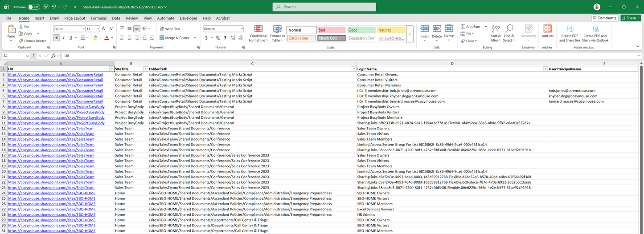Click the Decrease Font Size icon
Viewport: 644px width, 234px height.
pos(111,28)
